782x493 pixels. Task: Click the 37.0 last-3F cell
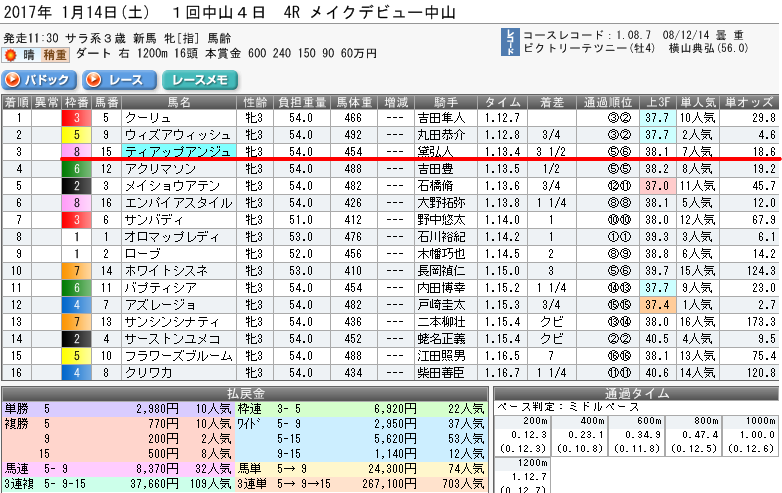657,186
